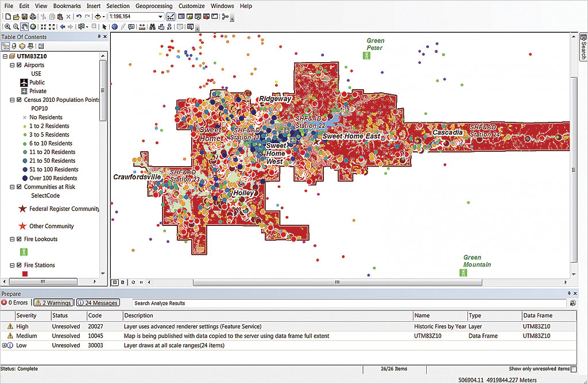Open the Find binoculars tool
Image resolution: width=588 pixels, height=384 pixels.
152,26
